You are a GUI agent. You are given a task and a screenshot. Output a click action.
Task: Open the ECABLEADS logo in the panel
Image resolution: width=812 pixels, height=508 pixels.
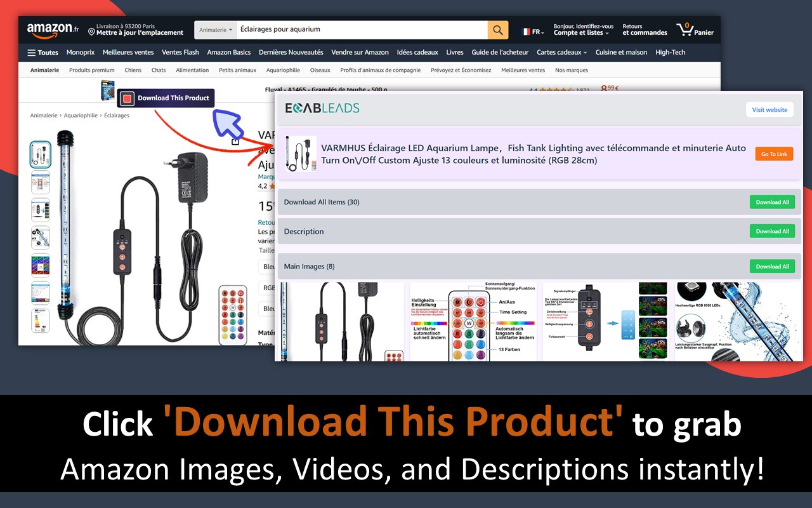pyautogui.click(x=322, y=109)
